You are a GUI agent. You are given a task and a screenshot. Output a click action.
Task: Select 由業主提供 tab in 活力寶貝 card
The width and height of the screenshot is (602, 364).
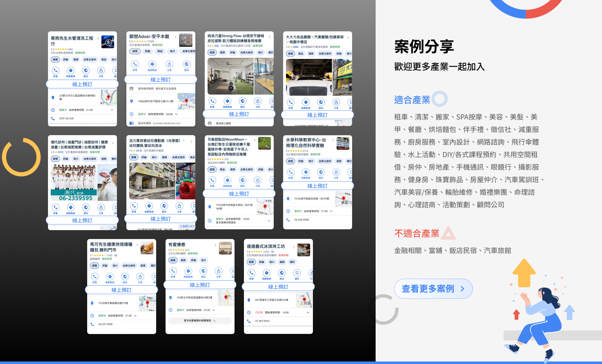[178, 157]
